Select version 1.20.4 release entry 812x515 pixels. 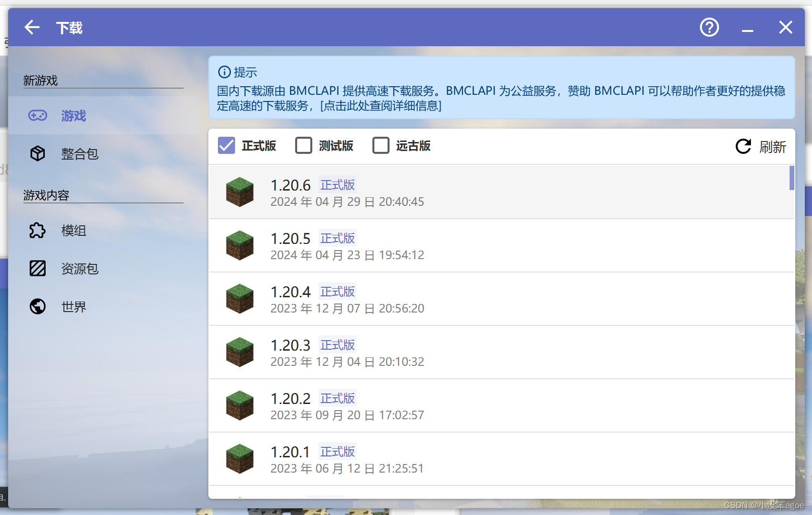(502, 299)
